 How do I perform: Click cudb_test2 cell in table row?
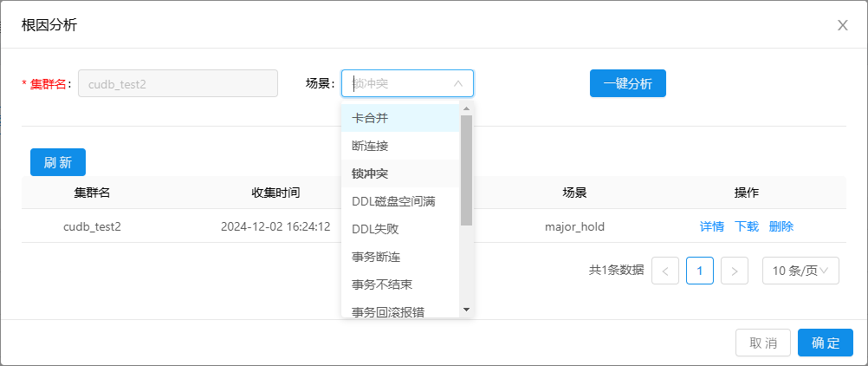click(93, 226)
